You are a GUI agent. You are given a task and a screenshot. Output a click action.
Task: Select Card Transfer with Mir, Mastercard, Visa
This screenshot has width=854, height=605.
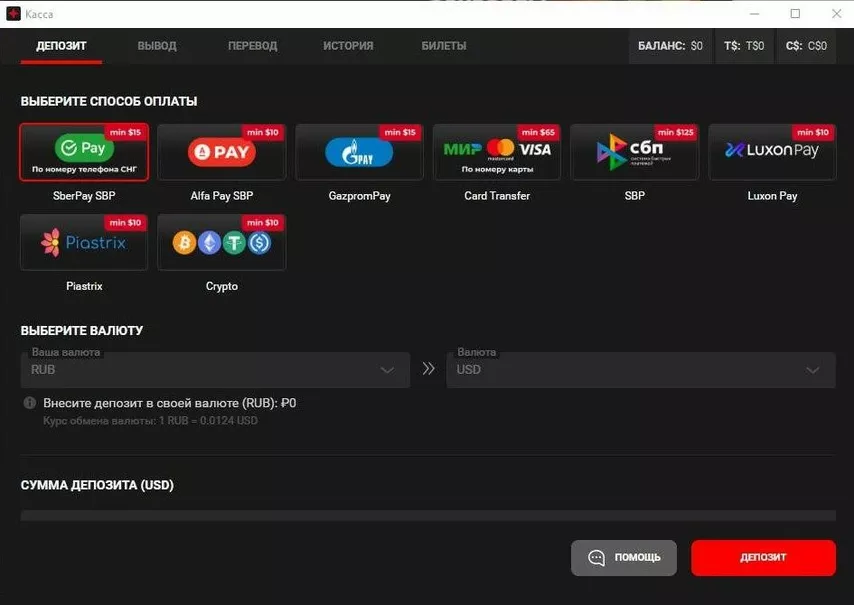point(497,152)
